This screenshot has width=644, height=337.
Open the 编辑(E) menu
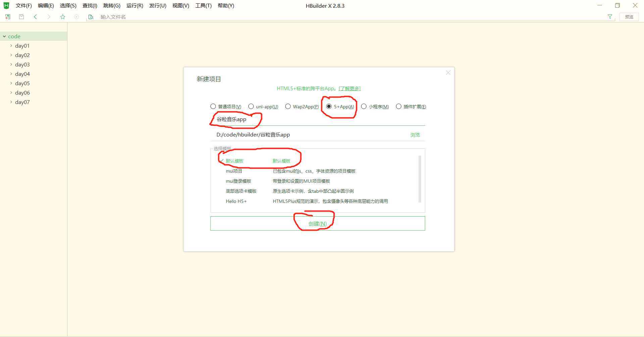pos(46,6)
